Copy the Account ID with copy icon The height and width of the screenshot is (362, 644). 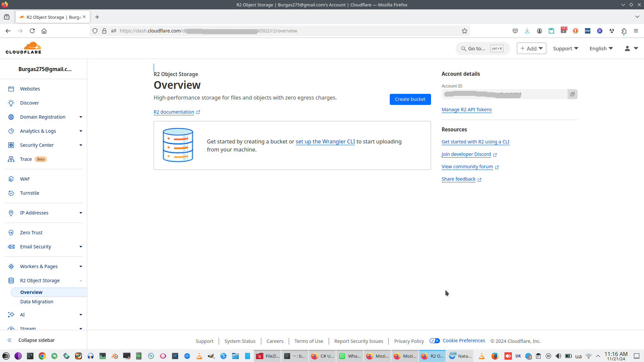tap(572, 95)
